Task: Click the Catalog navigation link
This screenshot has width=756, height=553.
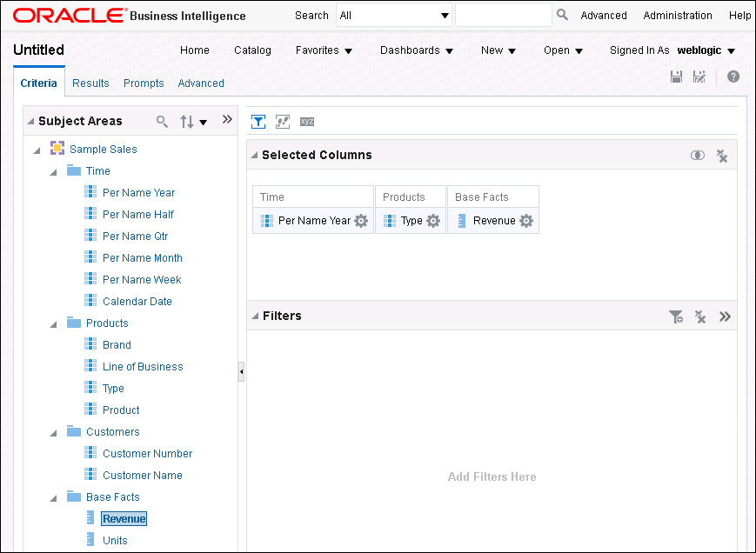Action: point(252,50)
